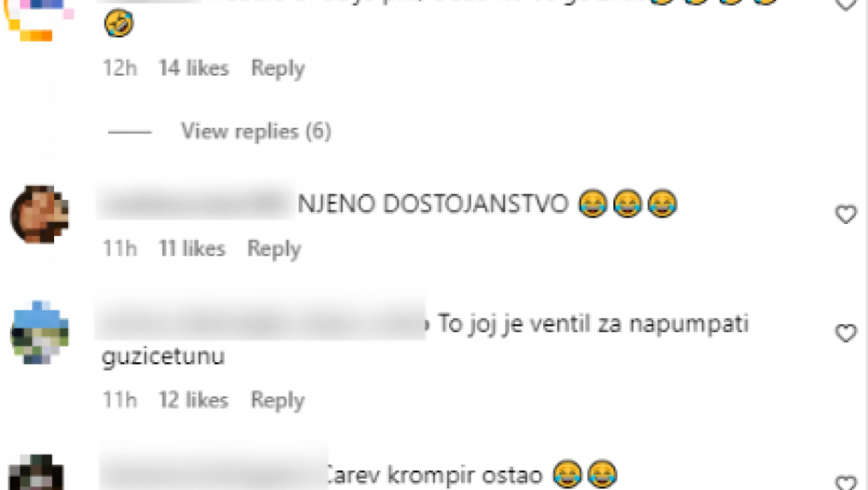Open avatar of Carev krompir commenter
The image size is (868, 490).
pos(36,472)
